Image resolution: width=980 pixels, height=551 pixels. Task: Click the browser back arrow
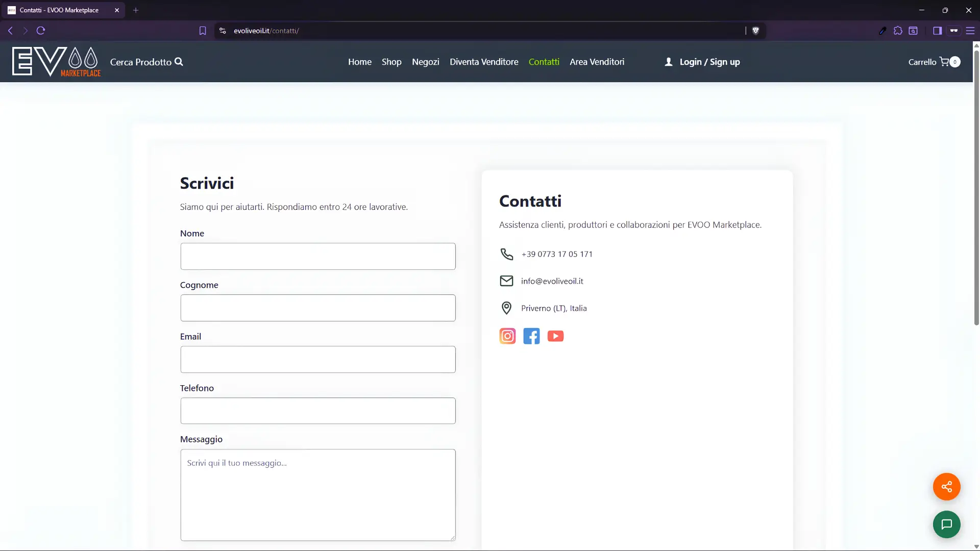click(x=10, y=31)
